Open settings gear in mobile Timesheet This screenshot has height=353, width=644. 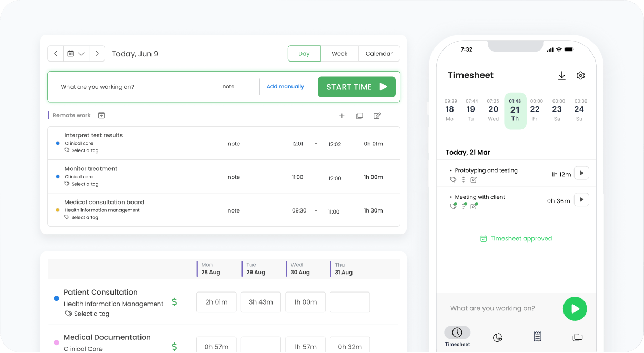click(581, 76)
